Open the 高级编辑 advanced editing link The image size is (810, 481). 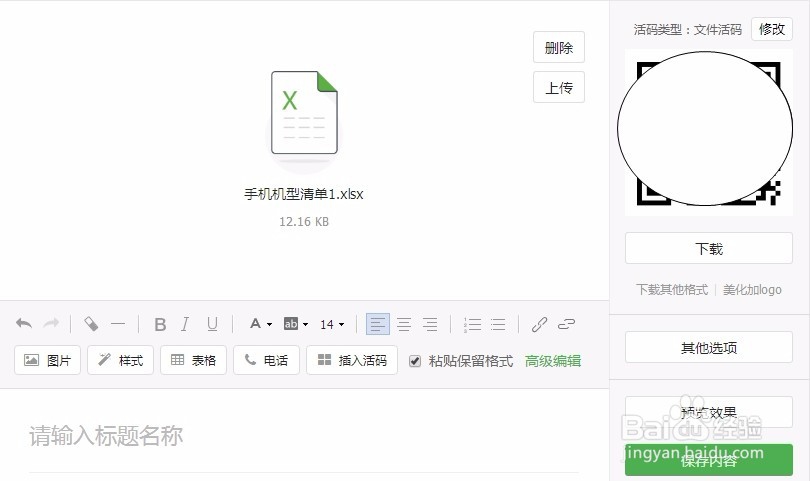pos(553,361)
